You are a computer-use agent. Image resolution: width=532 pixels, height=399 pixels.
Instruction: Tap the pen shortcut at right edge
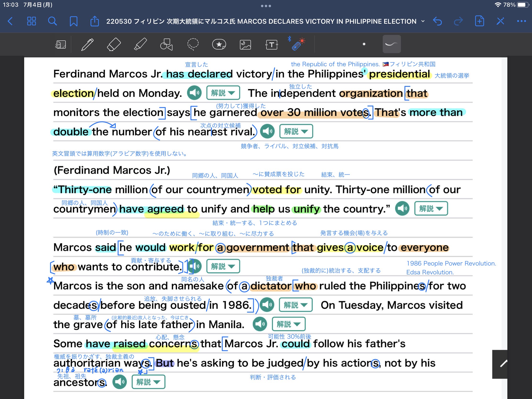[x=500, y=364]
